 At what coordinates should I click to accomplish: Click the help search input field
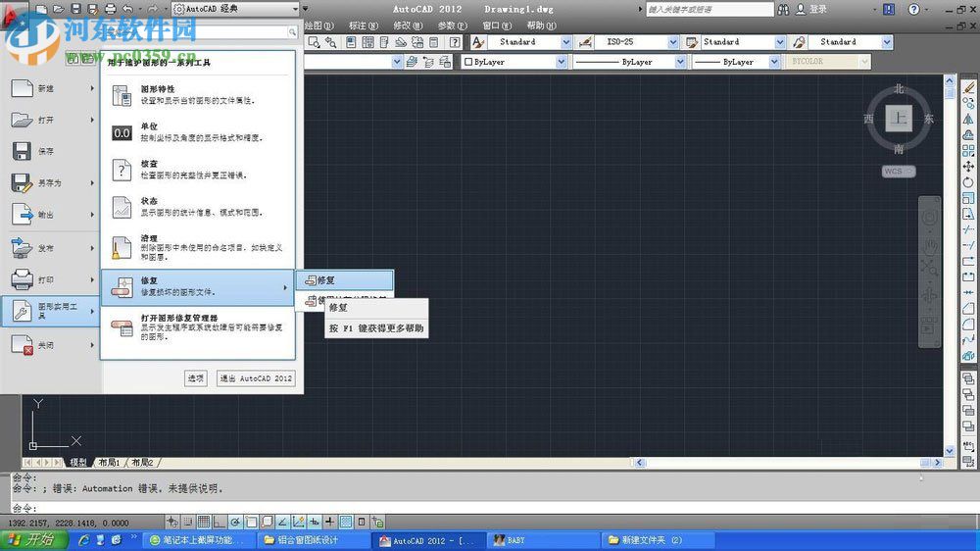(x=710, y=9)
